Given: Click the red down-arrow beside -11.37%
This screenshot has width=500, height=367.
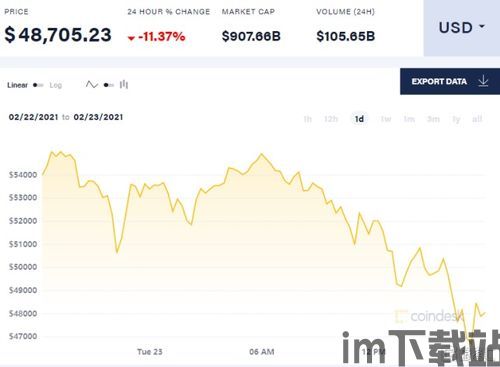Looking at the screenshot, I should coord(131,38).
